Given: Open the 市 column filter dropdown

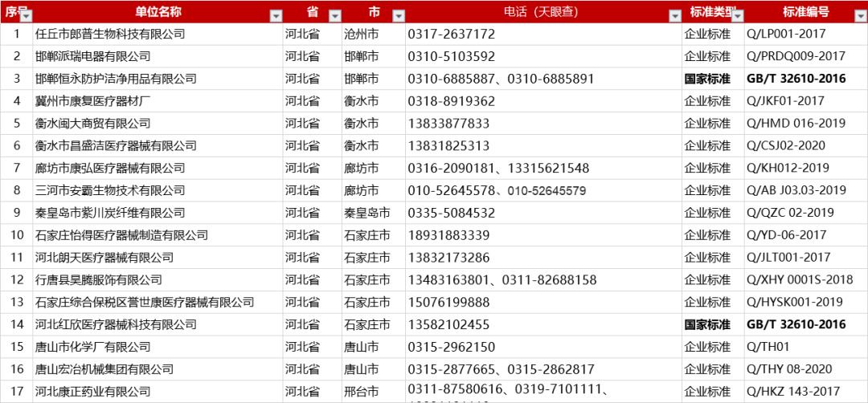Looking at the screenshot, I should (x=399, y=16).
